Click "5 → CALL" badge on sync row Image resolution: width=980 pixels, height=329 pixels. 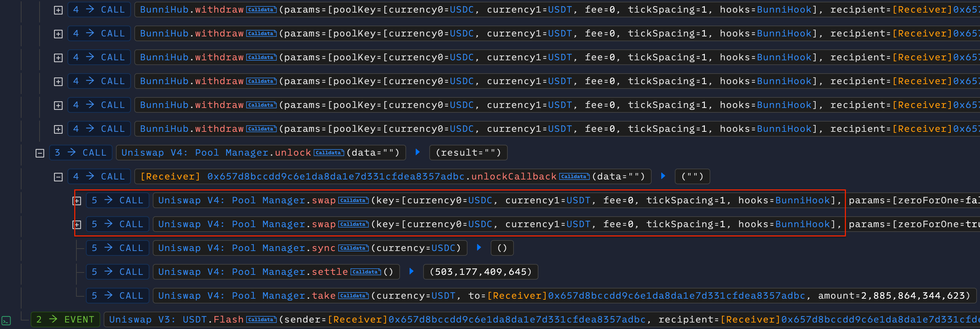tap(118, 248)
